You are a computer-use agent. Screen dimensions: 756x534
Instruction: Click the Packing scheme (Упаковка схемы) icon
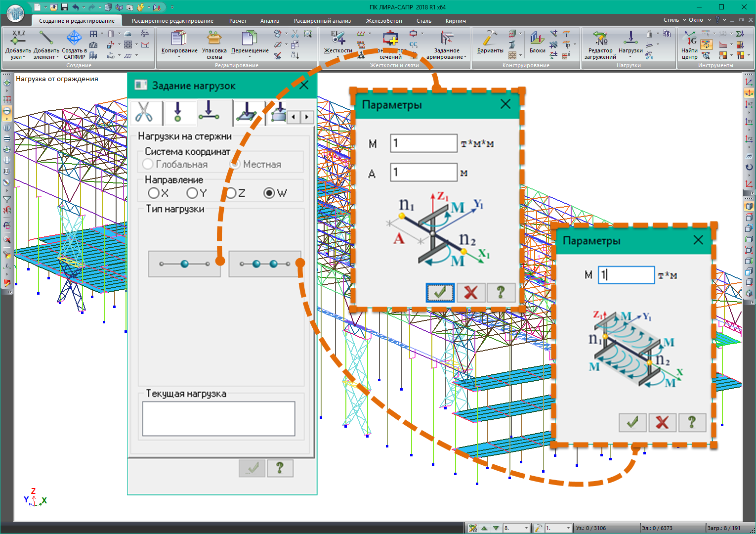[x=214, y=39]
